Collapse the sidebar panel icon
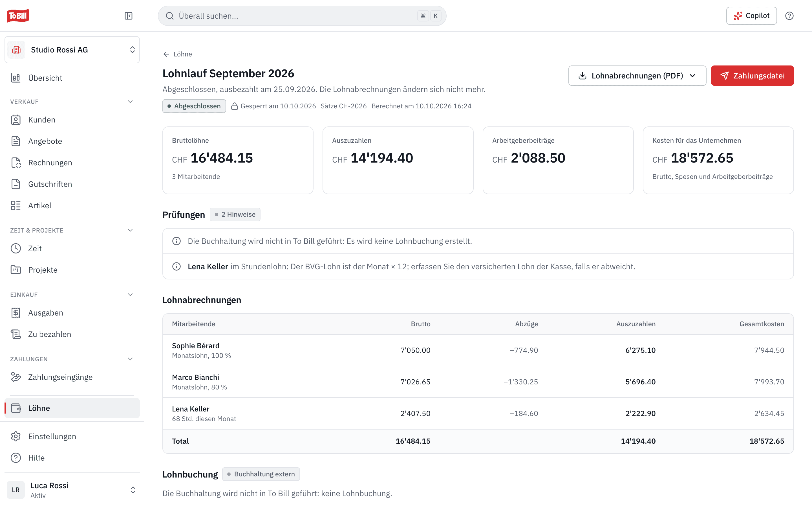Image resolution: width=812 pixels, height=508 pixels. click(129, 16)
